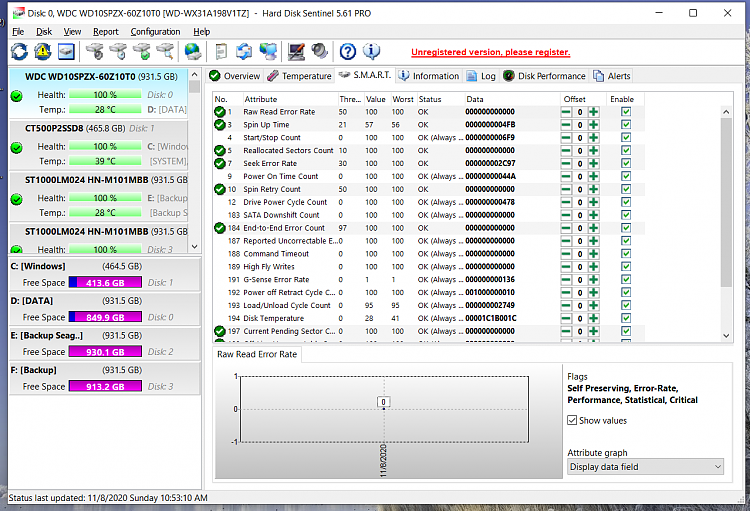Click the disk with dark dial toolbar icon
This screenshot has width=750, height=511.
(95, 51)
